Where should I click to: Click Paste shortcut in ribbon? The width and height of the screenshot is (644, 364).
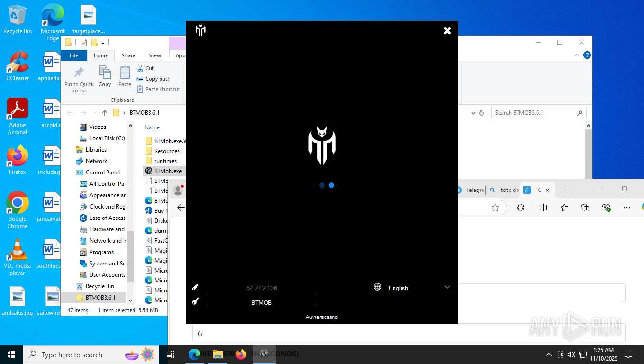click(158, 89)
